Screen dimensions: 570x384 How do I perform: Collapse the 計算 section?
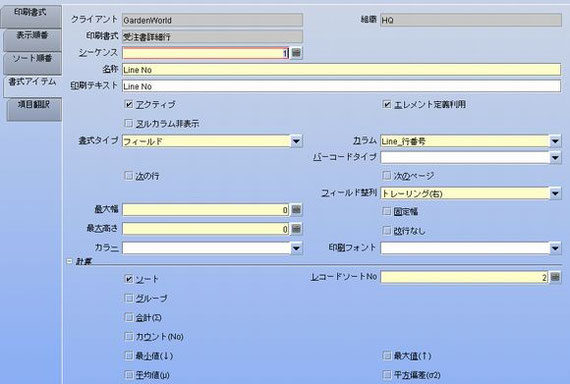pos(69,261)
